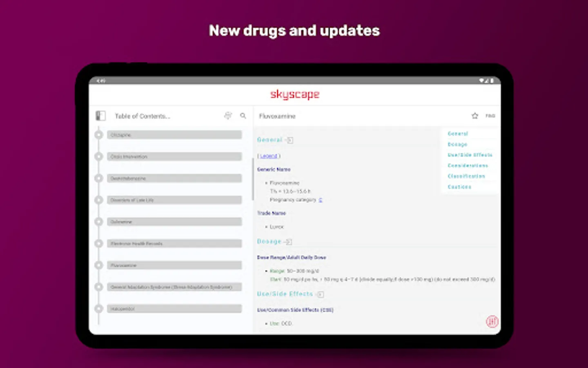Click the Use: OCD bullet
The height and width of the screenshot is (368, 588).
281,323
